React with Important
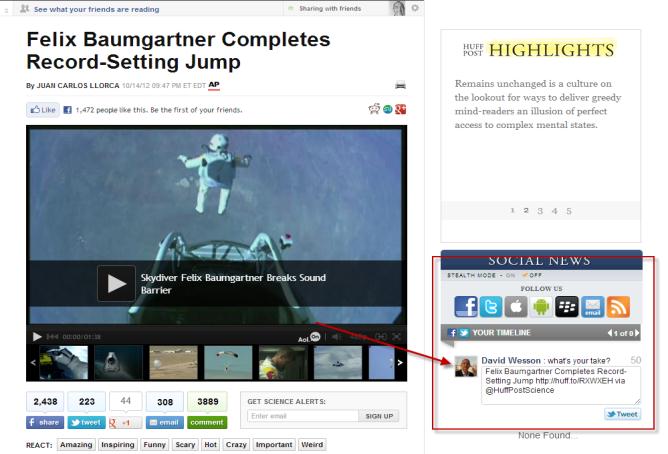Viewport: 668px width, 454px height. pyautogui.click(x=274, y=445)
